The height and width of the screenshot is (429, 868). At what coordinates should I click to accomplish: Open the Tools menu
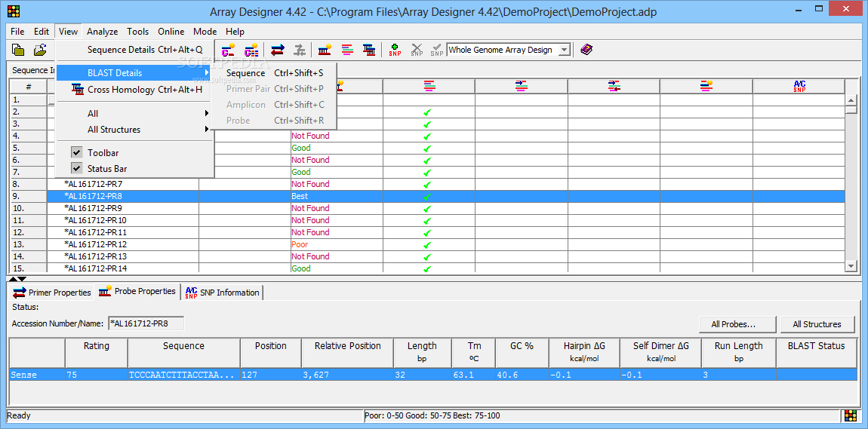(138, 32)
